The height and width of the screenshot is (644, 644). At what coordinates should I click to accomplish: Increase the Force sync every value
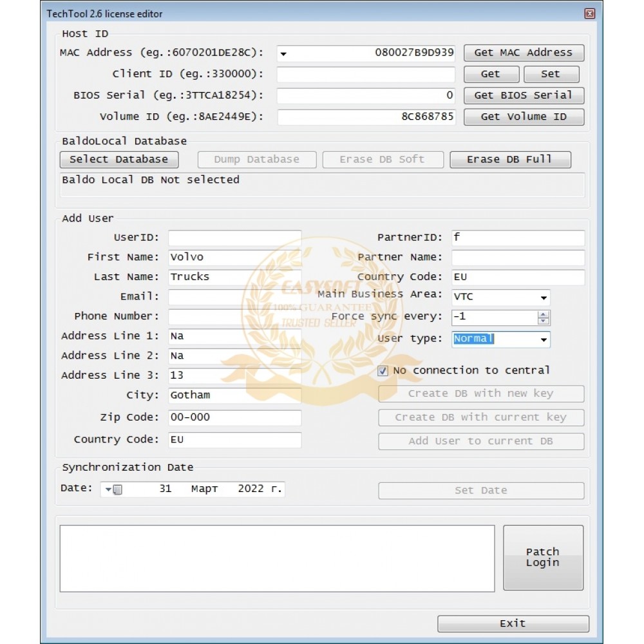click(x=544, y=314)
